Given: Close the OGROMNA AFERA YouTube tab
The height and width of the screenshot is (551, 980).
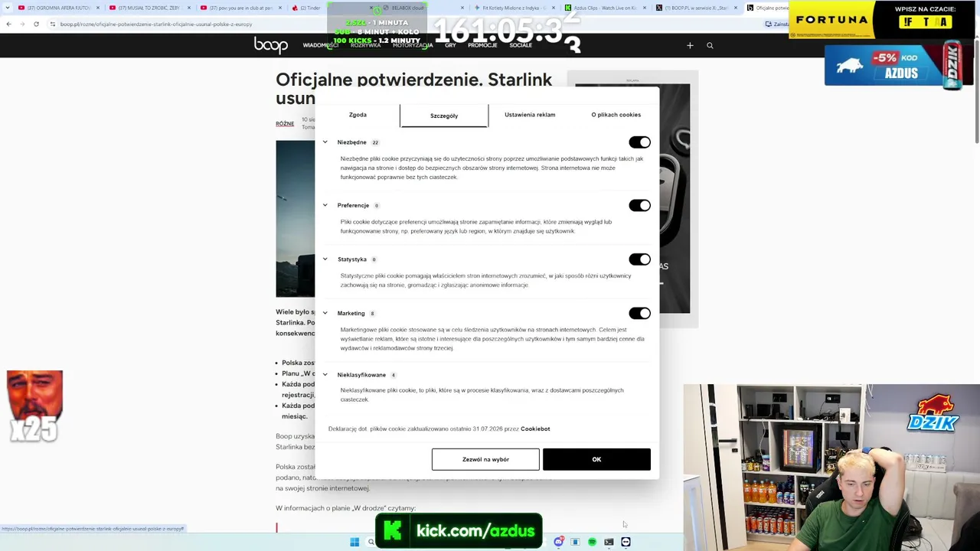Looking at the screenshot, I should (98, 8).
